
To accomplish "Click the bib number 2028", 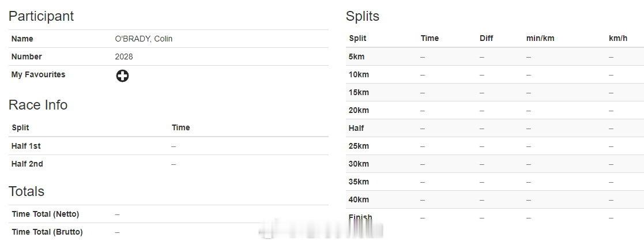I will 123,56.
